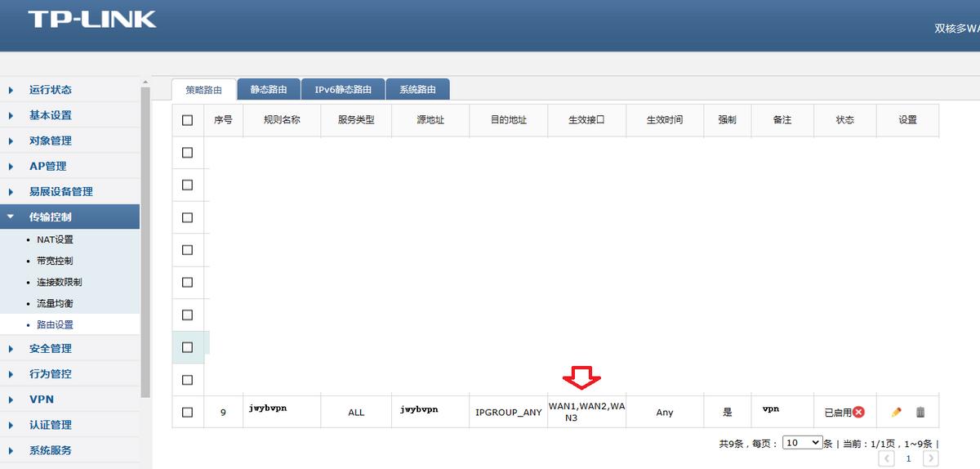Collapse the 传输控制 sidebar section

69,217
